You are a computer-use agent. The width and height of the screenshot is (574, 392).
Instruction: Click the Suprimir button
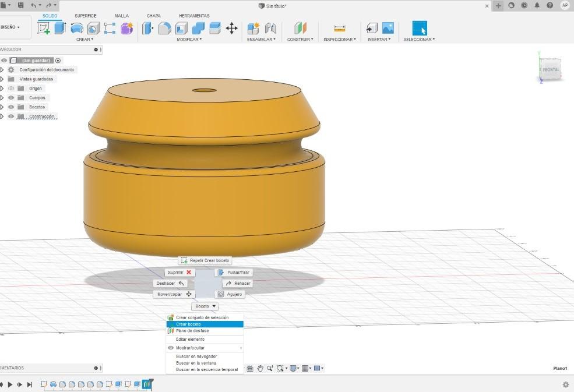[179, 273]
